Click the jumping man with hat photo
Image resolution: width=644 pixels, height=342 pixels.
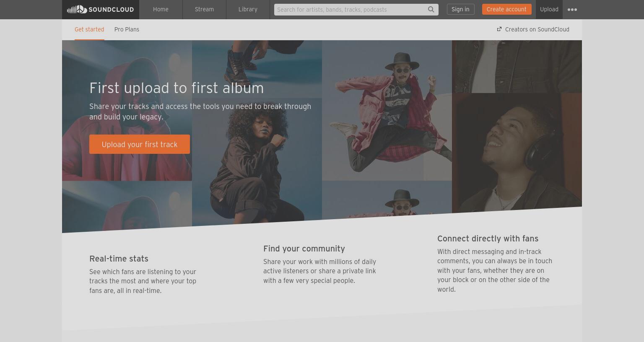[387, 110]
